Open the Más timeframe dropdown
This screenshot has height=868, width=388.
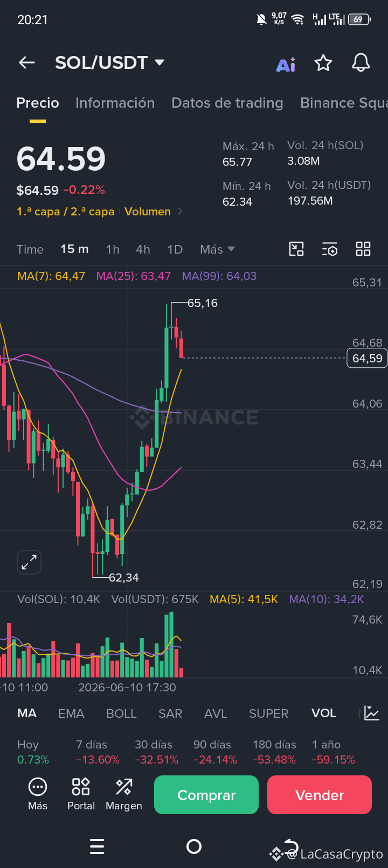coord(218,249)
